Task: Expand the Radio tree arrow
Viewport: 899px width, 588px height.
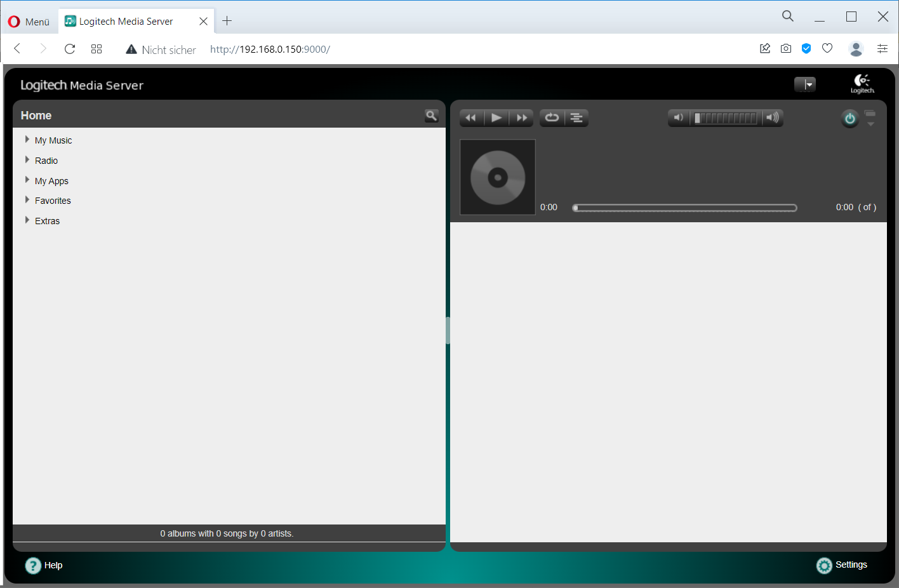Action: click(x=27, y=160)
